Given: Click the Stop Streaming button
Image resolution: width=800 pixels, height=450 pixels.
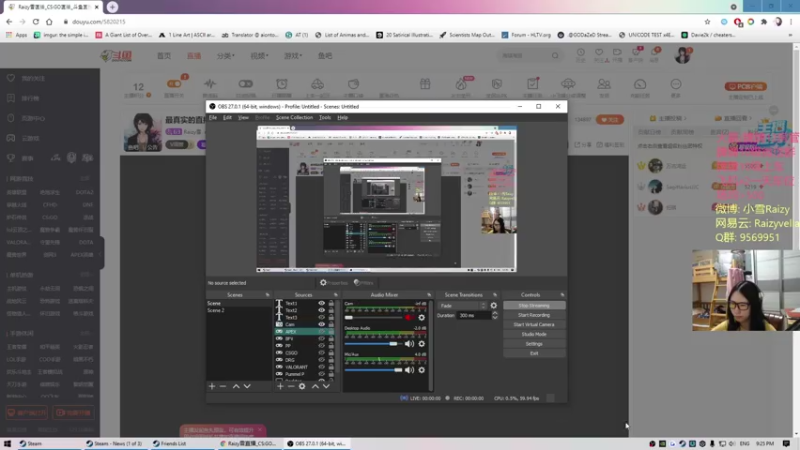Looking at the screenshot, I should [534, 306].
